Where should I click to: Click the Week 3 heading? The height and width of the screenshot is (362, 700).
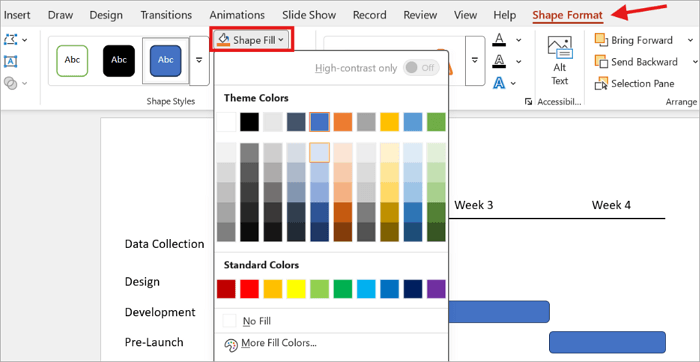[474, 205]
